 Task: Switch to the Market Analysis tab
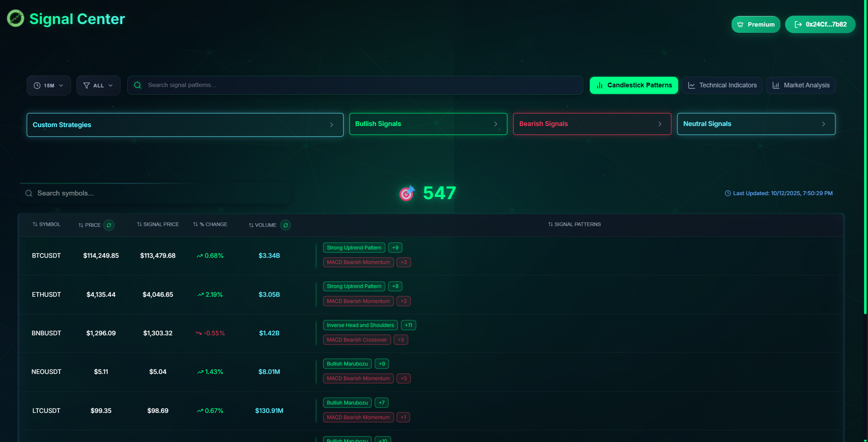click(800, 85)
